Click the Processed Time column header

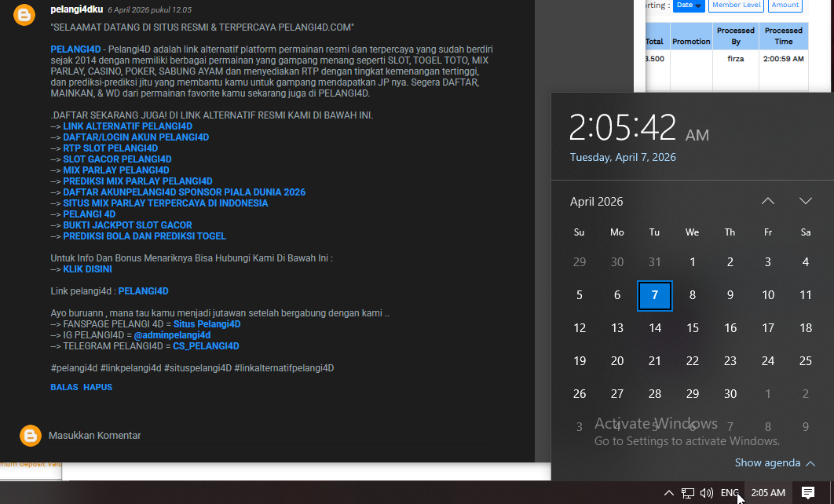(784, 35)
